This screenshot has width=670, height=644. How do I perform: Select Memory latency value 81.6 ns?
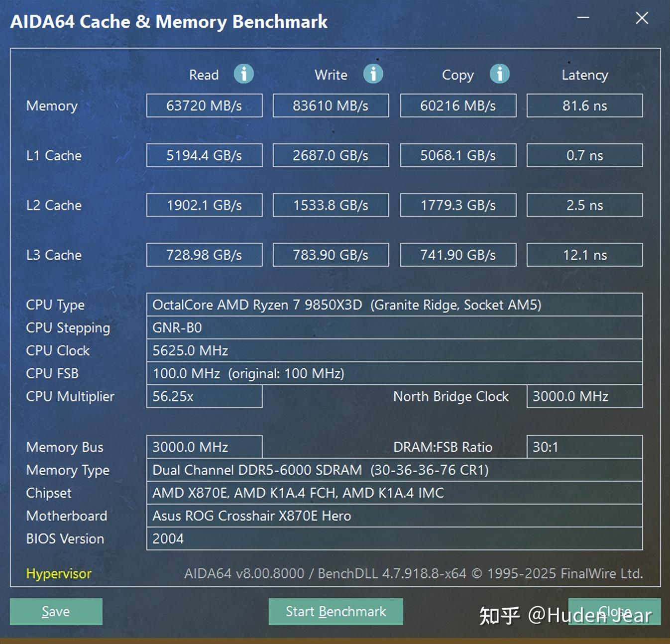[585, 106]
